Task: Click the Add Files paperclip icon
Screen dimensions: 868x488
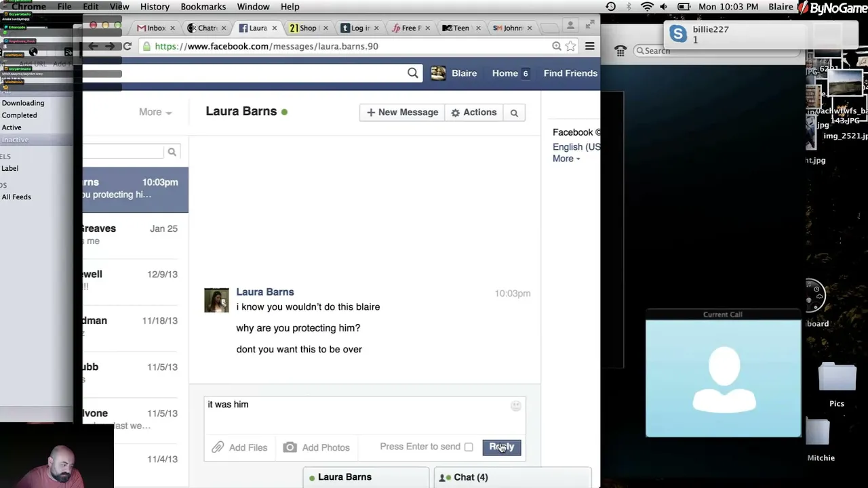Action: (x=218, y=447)
